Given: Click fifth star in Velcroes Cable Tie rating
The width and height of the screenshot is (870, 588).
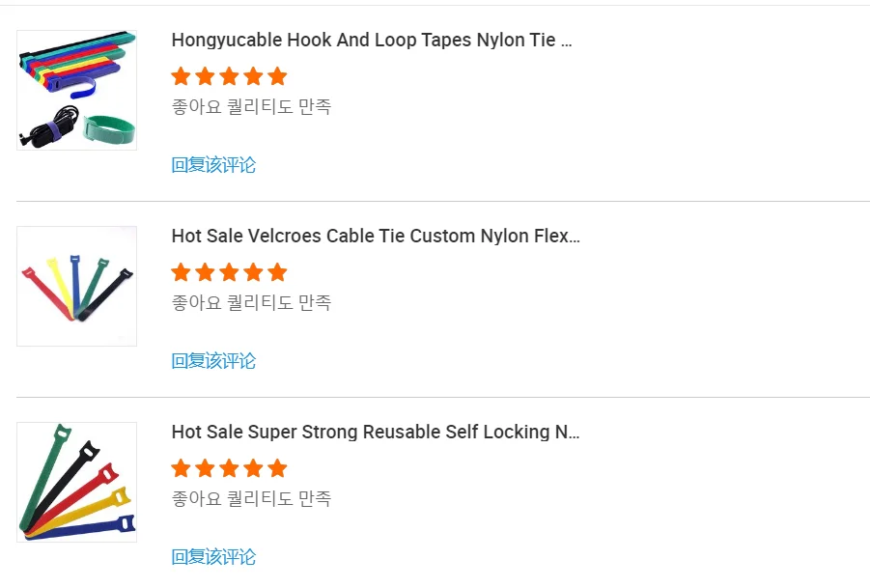Looking at the screenshot, I should tap(277, 272).
